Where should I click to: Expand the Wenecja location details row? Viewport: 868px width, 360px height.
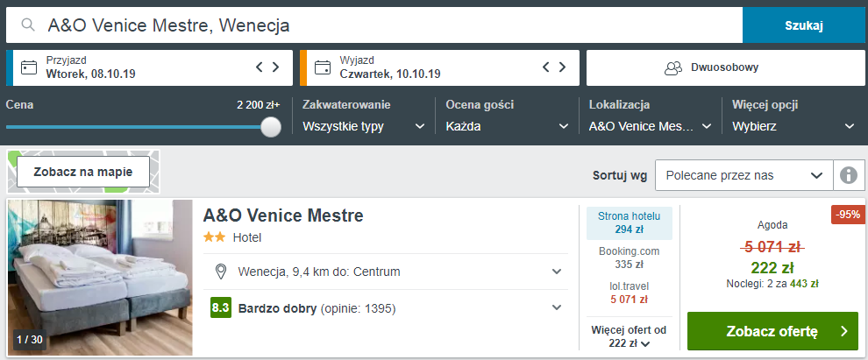(385, 272)
